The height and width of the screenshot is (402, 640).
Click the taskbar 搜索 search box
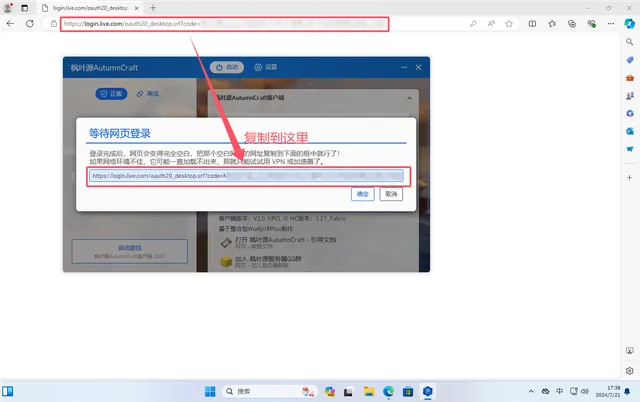(x=269, y=391)
